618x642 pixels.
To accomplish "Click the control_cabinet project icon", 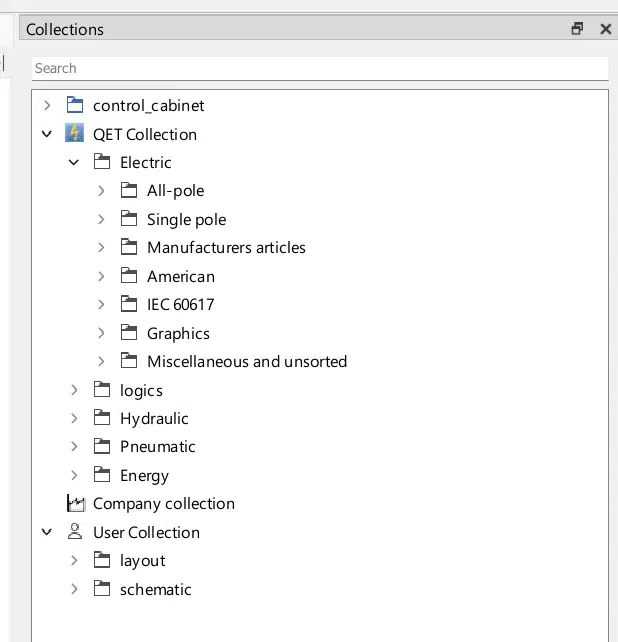I will (75, 105).
